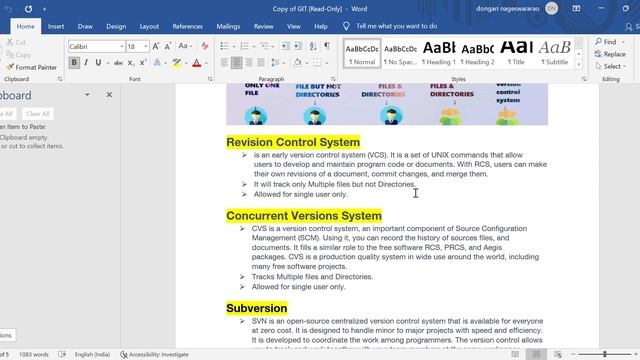Open the Review tab
640x360 pixels.
click(x=264, y=26)
